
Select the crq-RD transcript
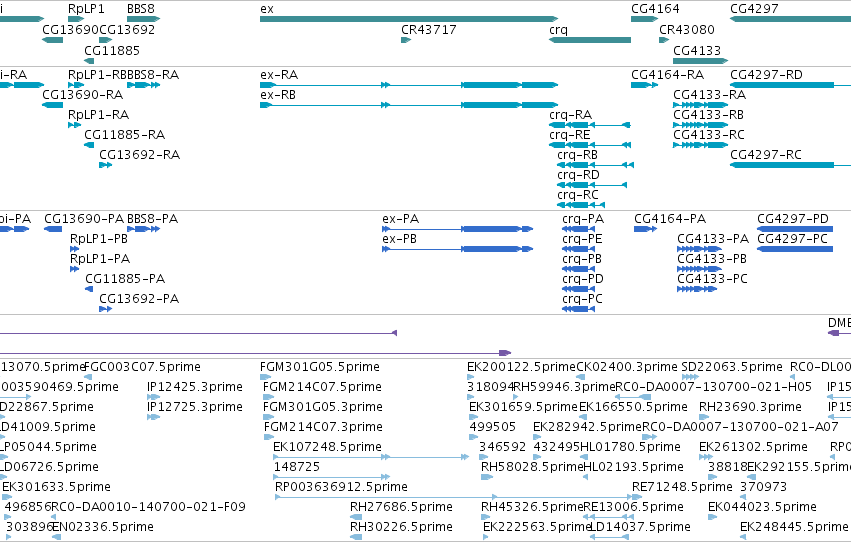tap(592, 185)
